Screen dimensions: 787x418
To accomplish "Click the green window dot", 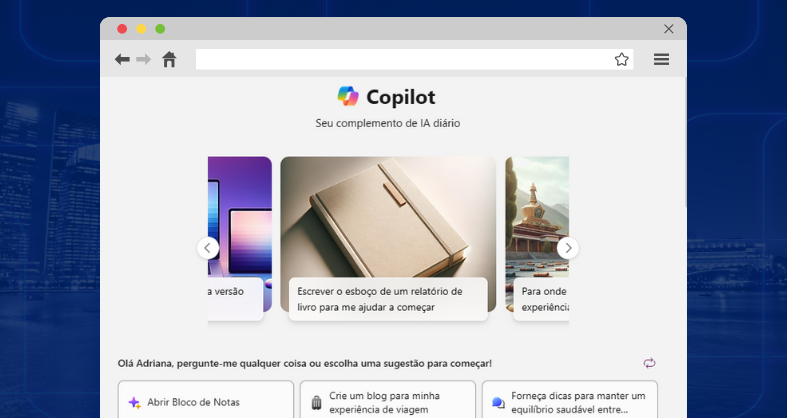I will coord(160,29).
